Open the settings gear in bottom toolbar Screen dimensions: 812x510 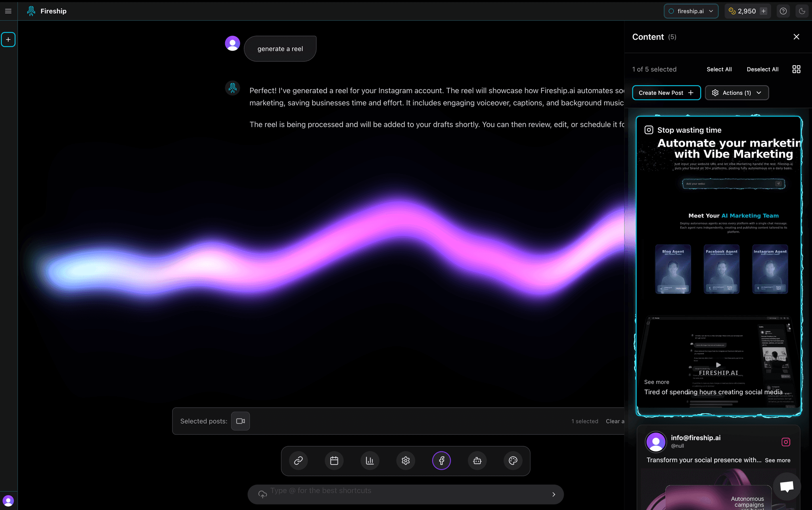pyautogui.click(x=405, y=460)
